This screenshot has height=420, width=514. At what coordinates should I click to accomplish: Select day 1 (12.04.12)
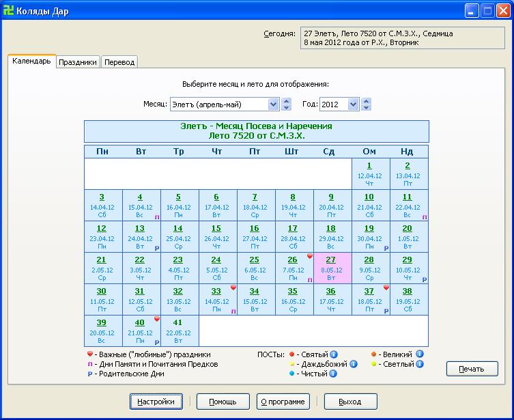(x=371, y=173)
